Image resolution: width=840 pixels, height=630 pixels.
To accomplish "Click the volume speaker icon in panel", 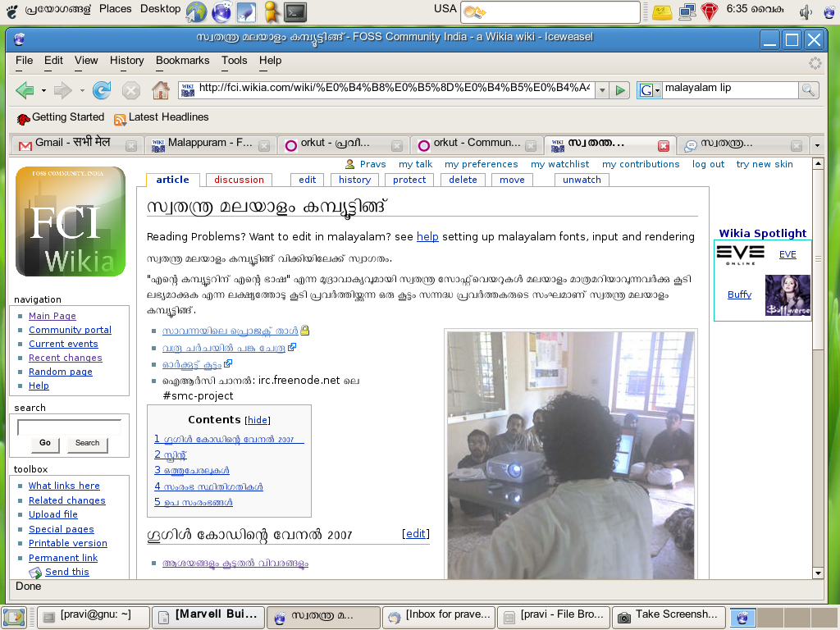I will tap(806, 11).
